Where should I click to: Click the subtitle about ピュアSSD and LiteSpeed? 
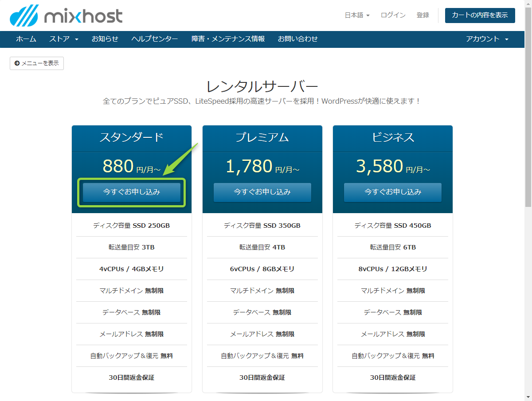click(x=262, y=101)
